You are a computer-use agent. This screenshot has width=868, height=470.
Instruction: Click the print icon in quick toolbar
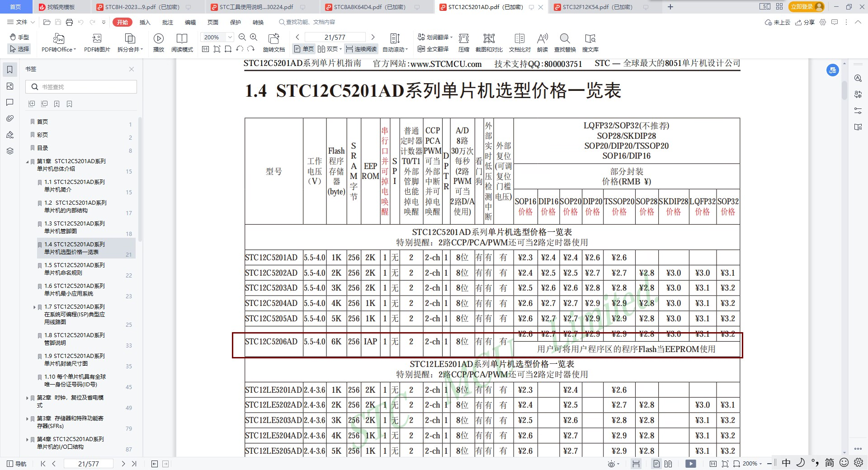[69, 22]
